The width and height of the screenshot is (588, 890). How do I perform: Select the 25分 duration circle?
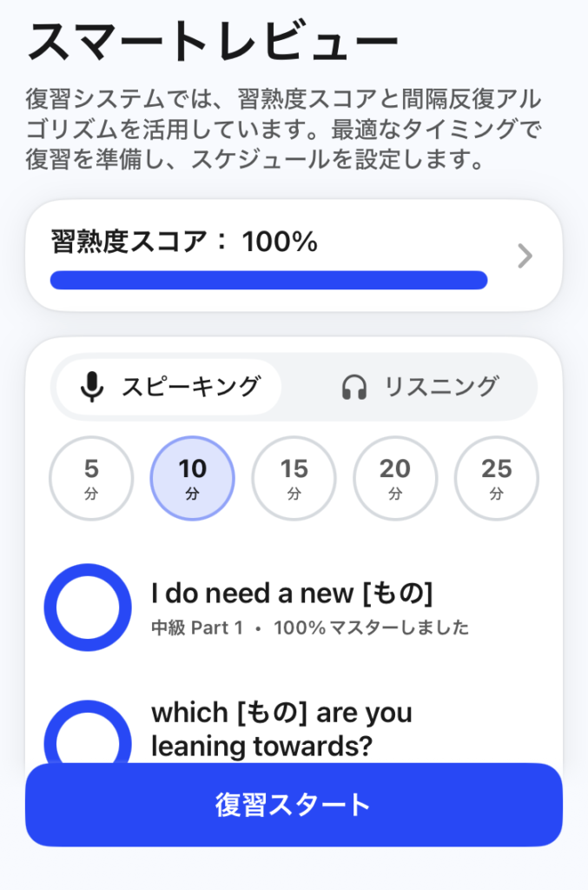click(x=496, y=477)
